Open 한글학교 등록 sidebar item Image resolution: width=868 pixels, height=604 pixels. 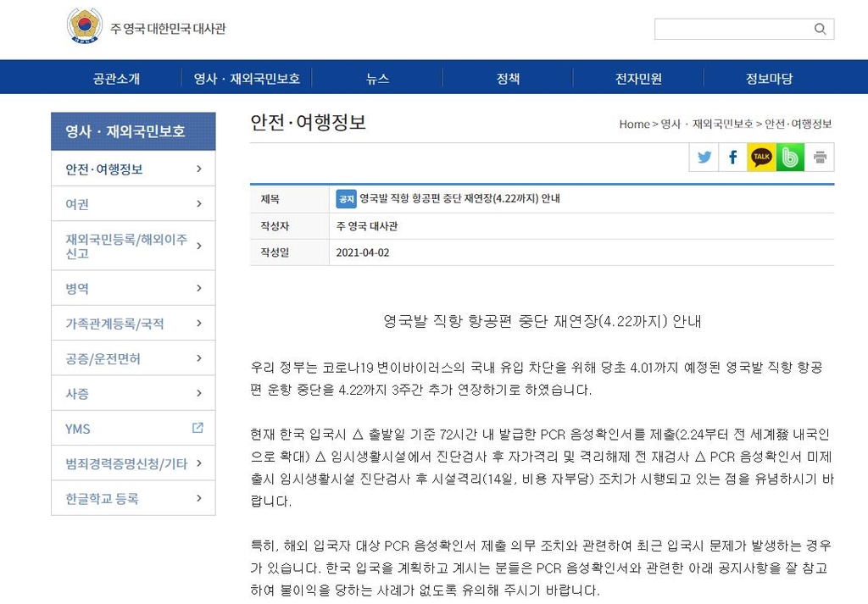103,498
